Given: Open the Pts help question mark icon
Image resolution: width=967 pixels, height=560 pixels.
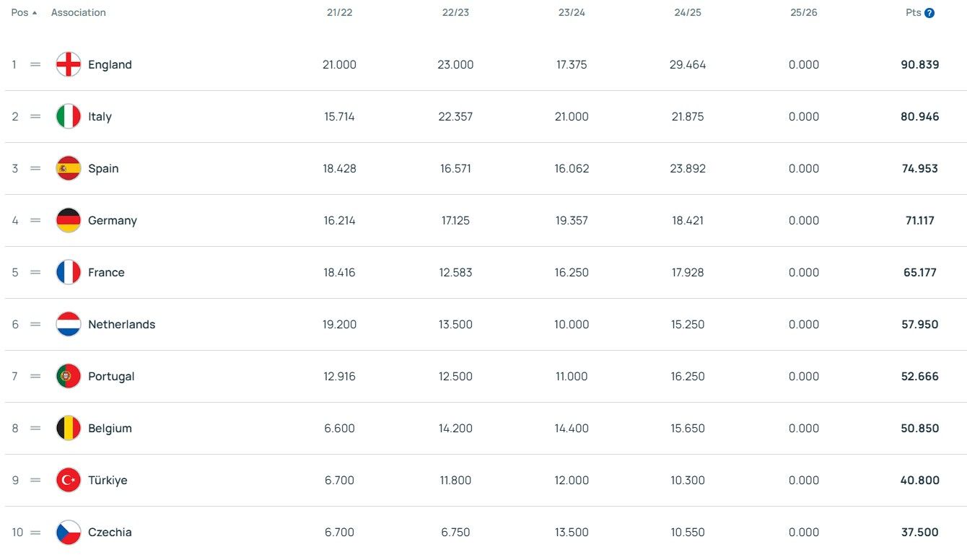Looking at the screenshot, I should (x=929, y=13).
